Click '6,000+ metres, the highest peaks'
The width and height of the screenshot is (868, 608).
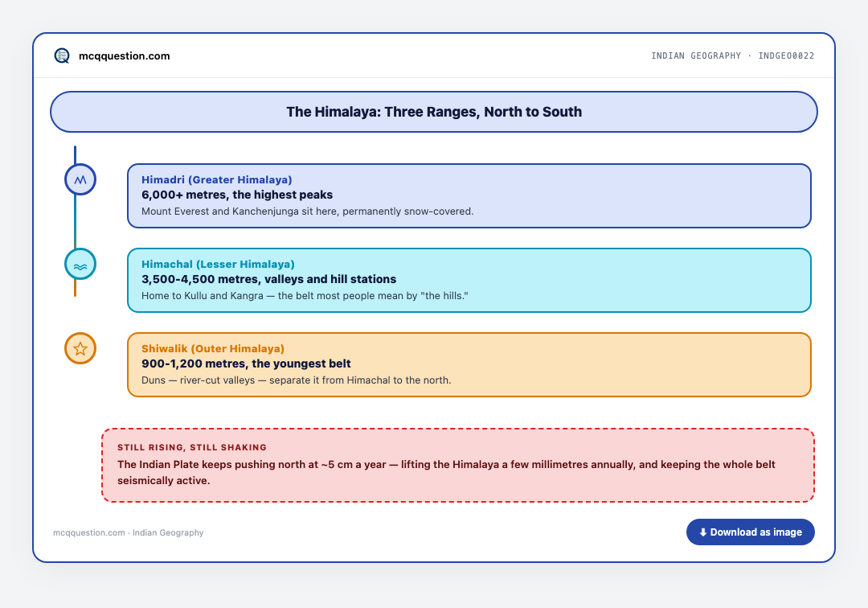tap(237, 195)
